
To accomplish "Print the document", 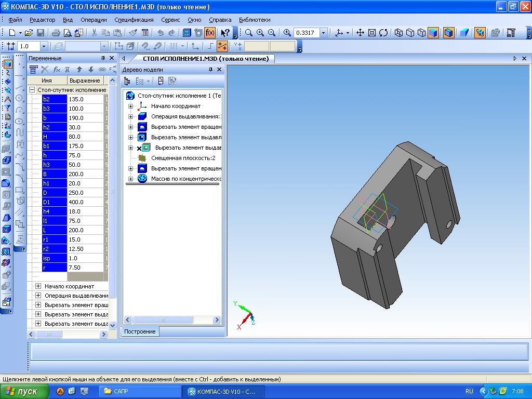I will click(56, 33).
